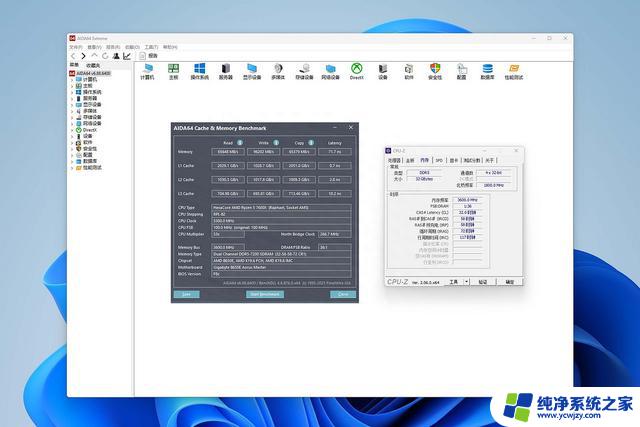Expand the Motherboard node in the tree
Image resolution: width=640 pixels, height=427 pixels.
(x=72, y=86)
